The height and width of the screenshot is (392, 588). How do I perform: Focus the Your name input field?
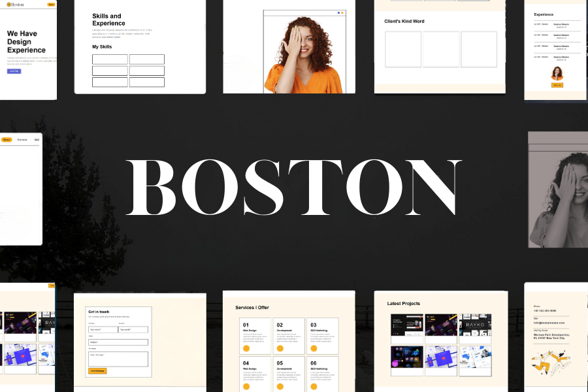tap(103, 329)
